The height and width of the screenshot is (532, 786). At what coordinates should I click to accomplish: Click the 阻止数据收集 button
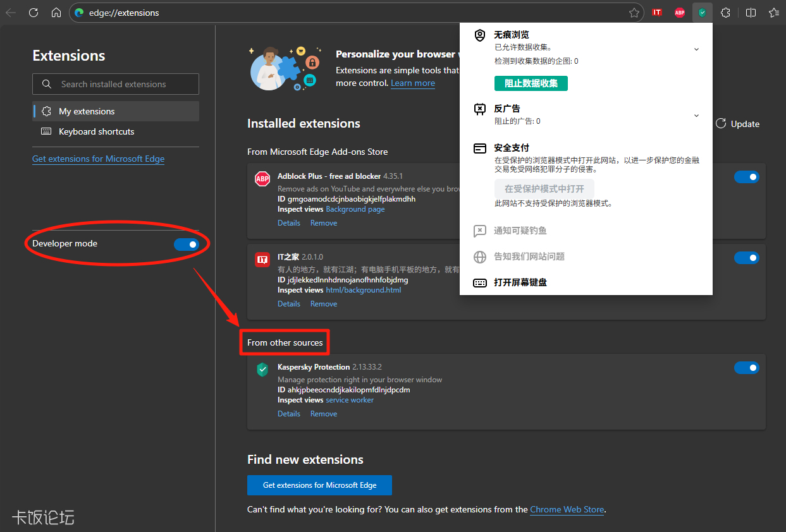pos(531,83)
